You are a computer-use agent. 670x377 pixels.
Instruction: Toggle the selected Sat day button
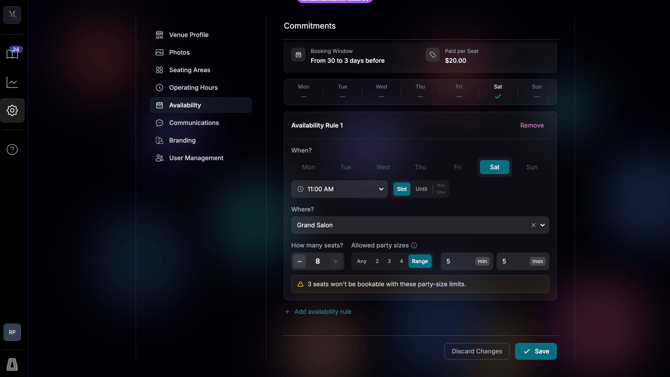(494, 167)
